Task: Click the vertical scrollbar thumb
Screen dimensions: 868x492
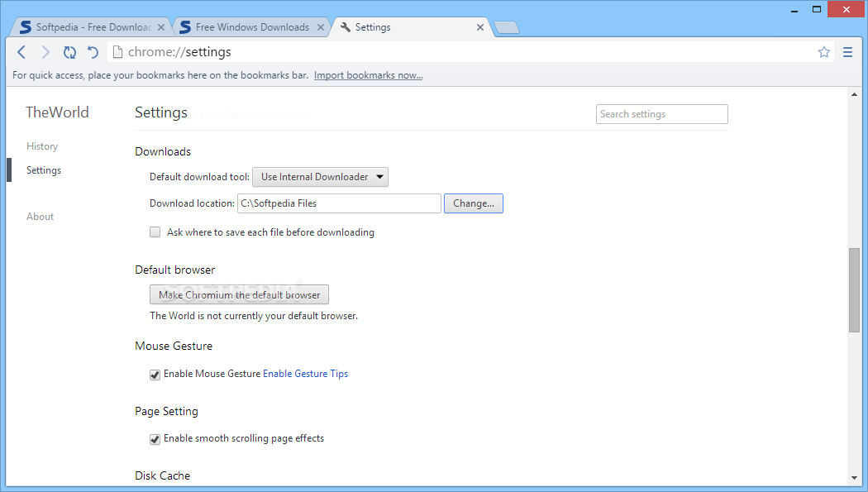Action: coord(854,290)
